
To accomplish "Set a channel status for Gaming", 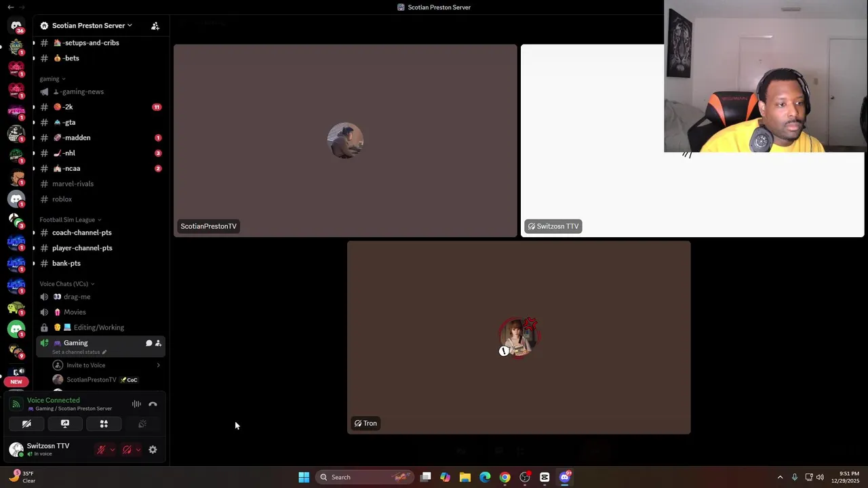I will pos(79,352).
